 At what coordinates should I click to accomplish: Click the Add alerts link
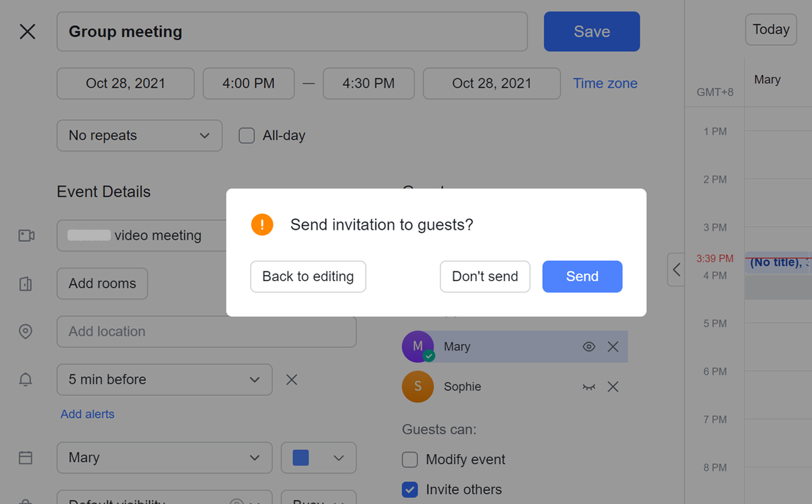87,414
